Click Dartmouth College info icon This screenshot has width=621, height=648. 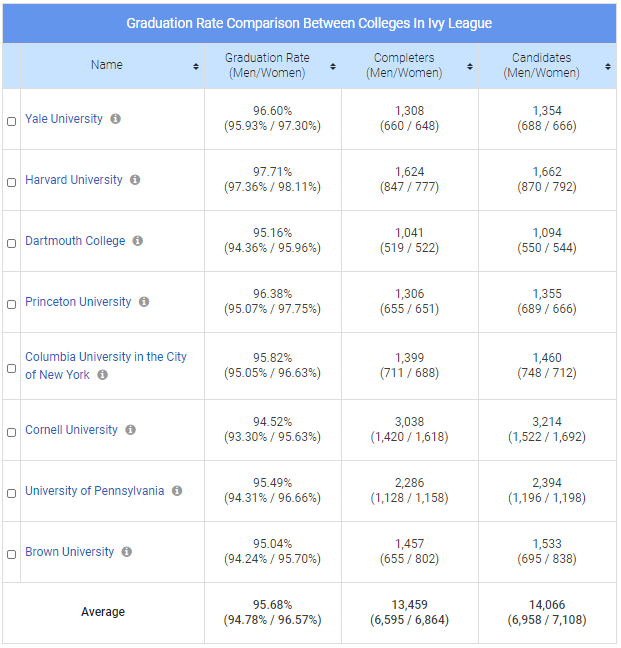pos(138,241)
